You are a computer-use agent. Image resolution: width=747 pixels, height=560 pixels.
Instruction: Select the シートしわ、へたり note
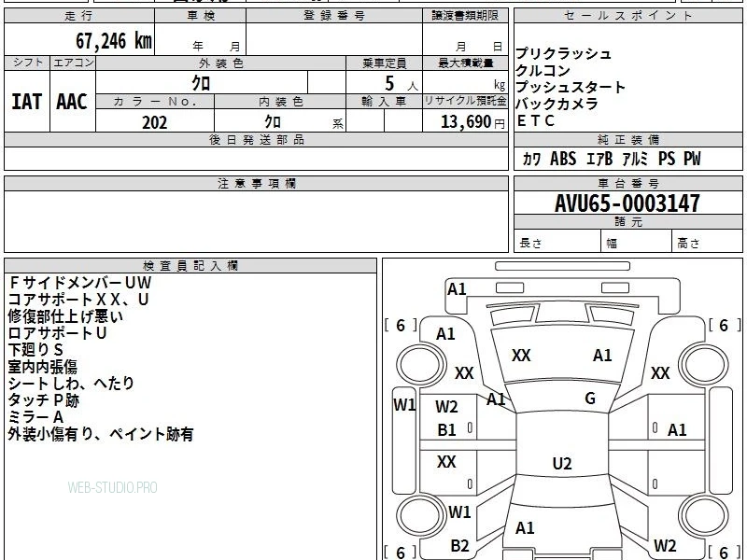tap(71, 384)
